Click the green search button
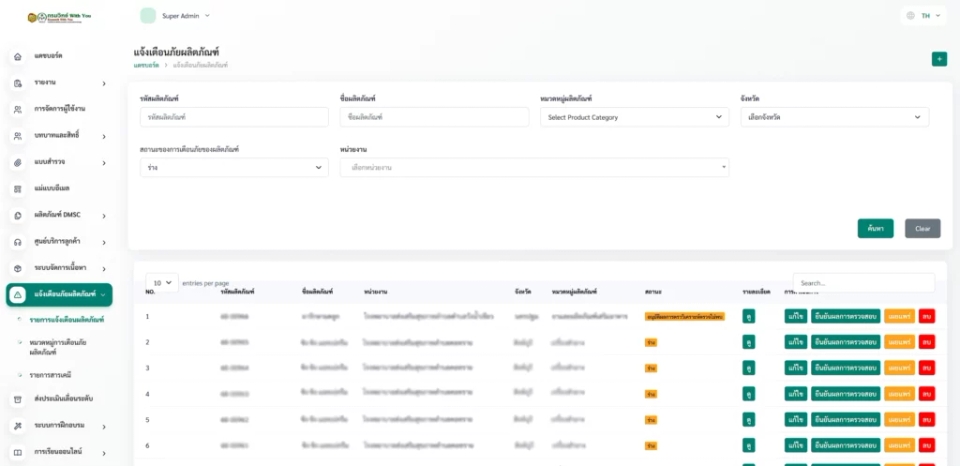The width and height of the screenshot is (960, 466). pos(875,228)
